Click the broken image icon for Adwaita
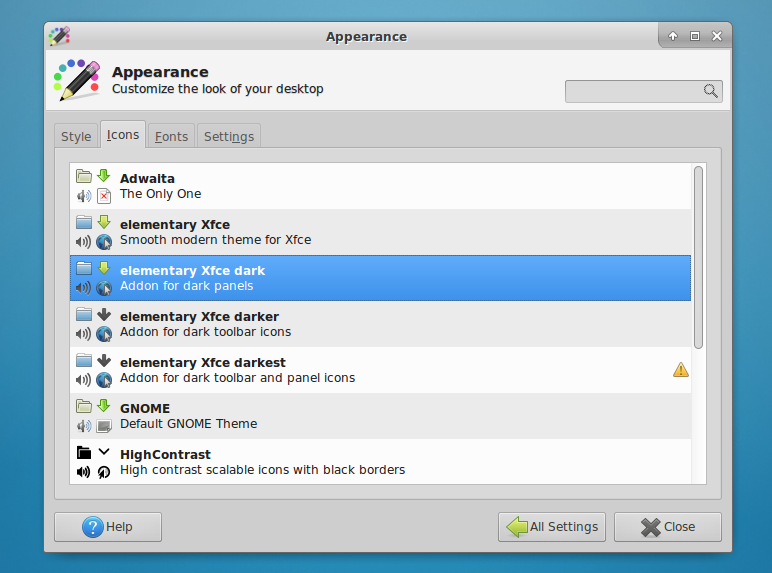The height and width of the screenshot is (573, 772). pos(104,196)
